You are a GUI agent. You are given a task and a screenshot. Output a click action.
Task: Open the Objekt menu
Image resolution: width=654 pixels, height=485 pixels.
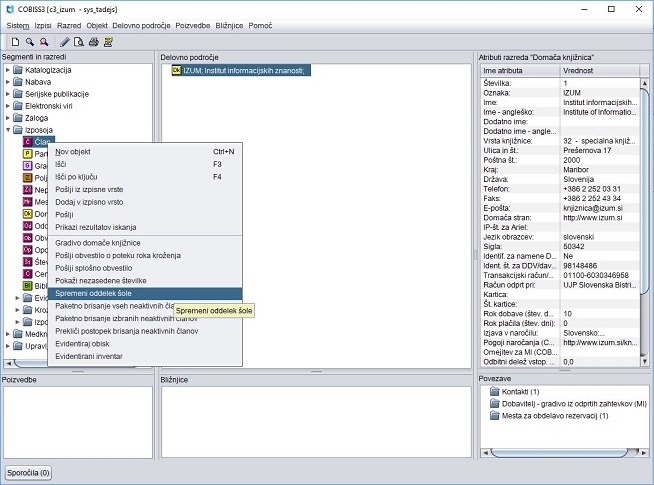97,26
